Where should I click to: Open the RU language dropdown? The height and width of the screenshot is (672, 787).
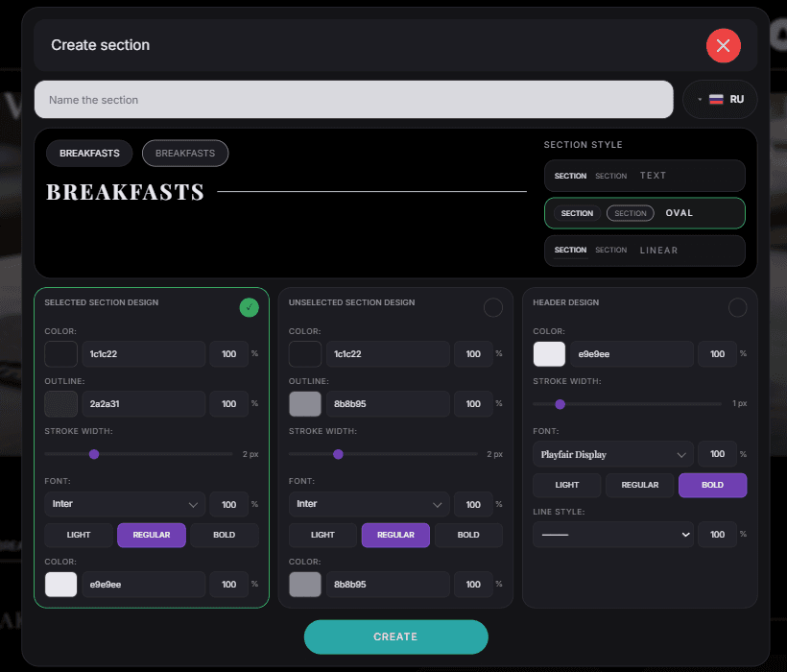719,100
